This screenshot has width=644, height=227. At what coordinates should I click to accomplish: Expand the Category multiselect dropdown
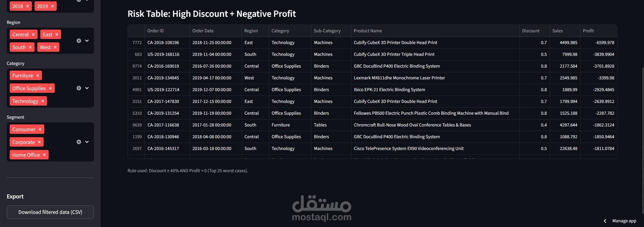87,88
